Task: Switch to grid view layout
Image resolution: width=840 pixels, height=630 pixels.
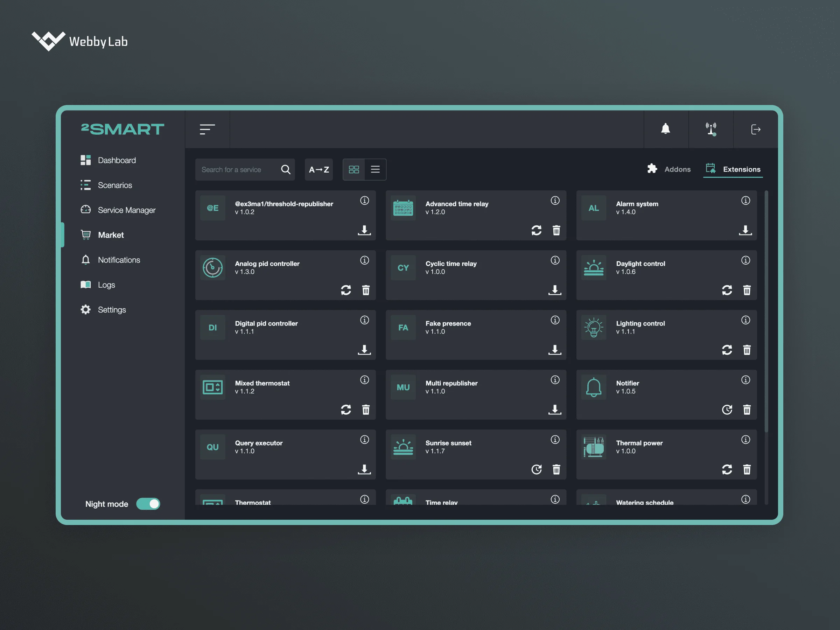Action: (x=354, y=169)
